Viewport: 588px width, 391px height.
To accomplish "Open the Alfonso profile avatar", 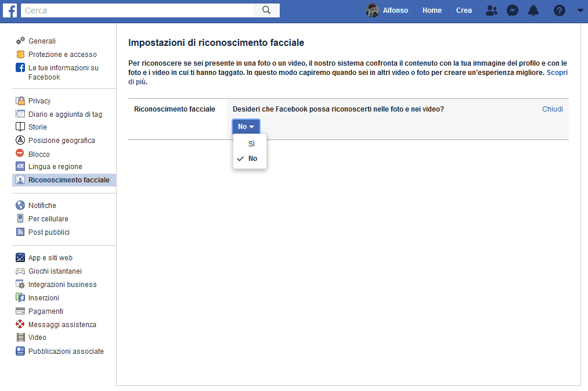I will [373, 10].
